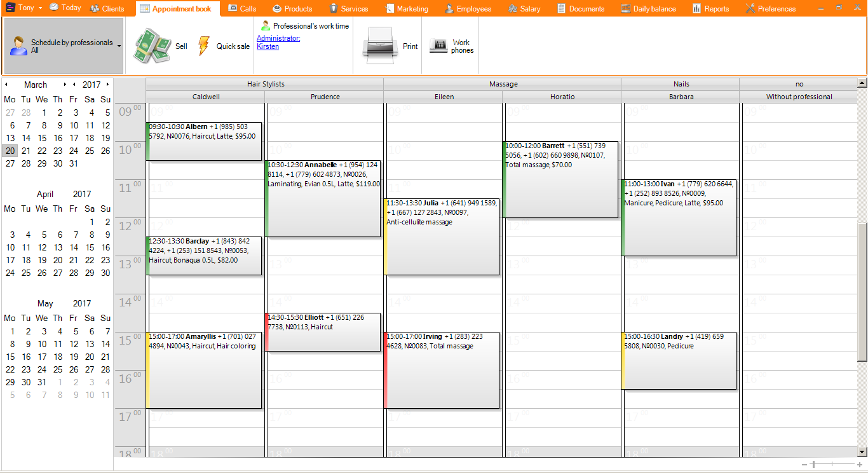Select March 31 in the calendar
The width and height of the screenshot is (868, 473).
[74, 163]
